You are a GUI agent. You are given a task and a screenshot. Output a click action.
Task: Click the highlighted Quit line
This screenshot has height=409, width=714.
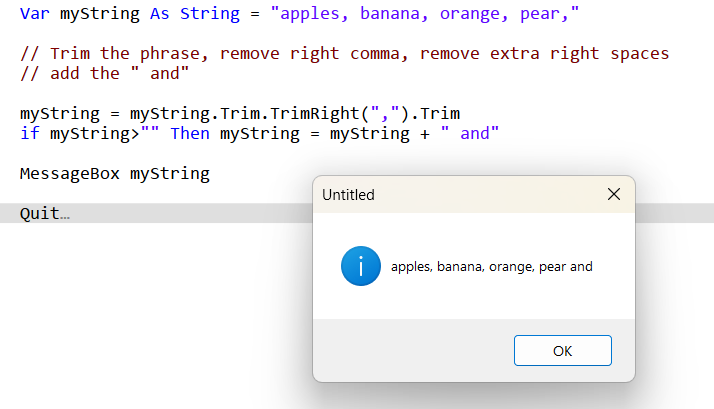tap(45, 213)
